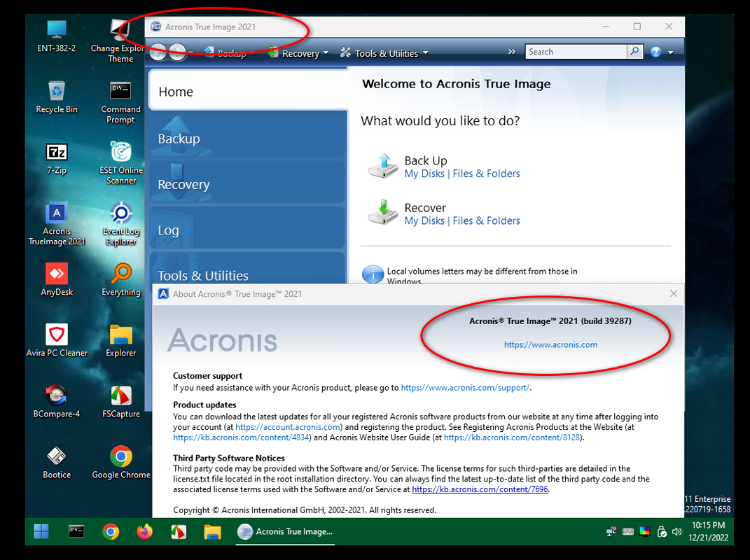Open Command Prompt from the taskbar
This screenshot has width=750, height=560.
(x=76, y=531)
